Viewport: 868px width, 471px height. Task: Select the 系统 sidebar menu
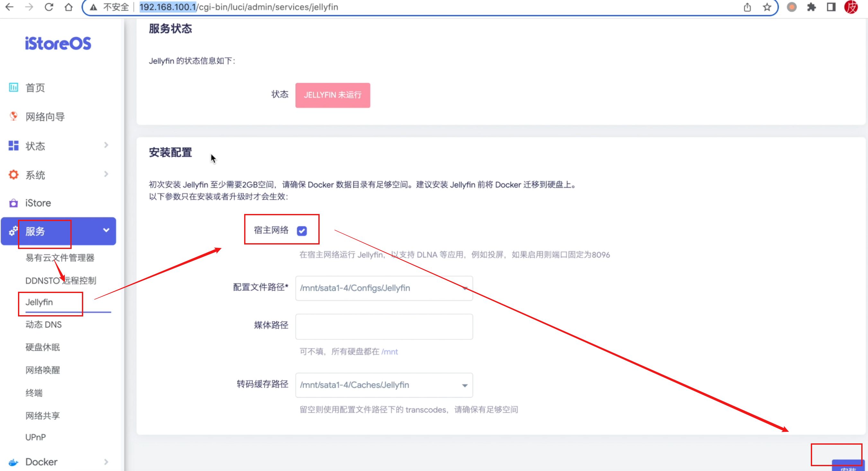(35, 175)
